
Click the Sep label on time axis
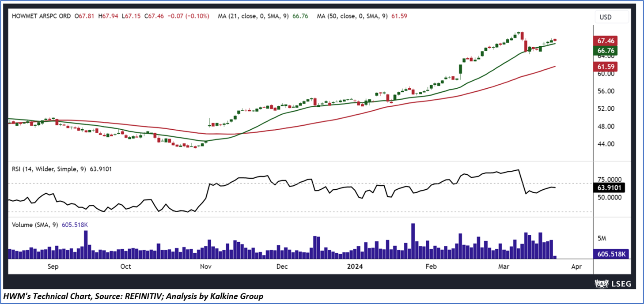pyautogui.click(x=53, y=266)
